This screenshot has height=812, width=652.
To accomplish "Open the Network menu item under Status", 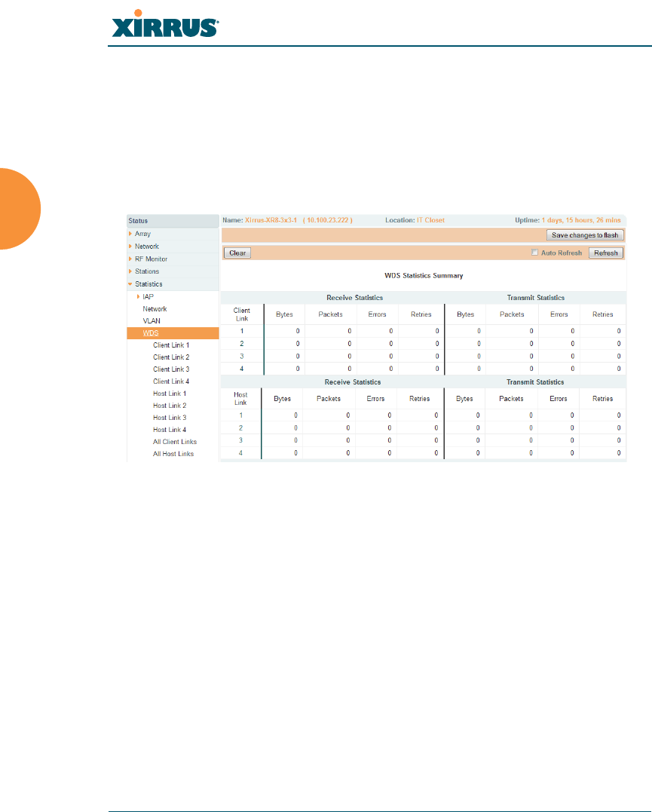I will [147, 247].
